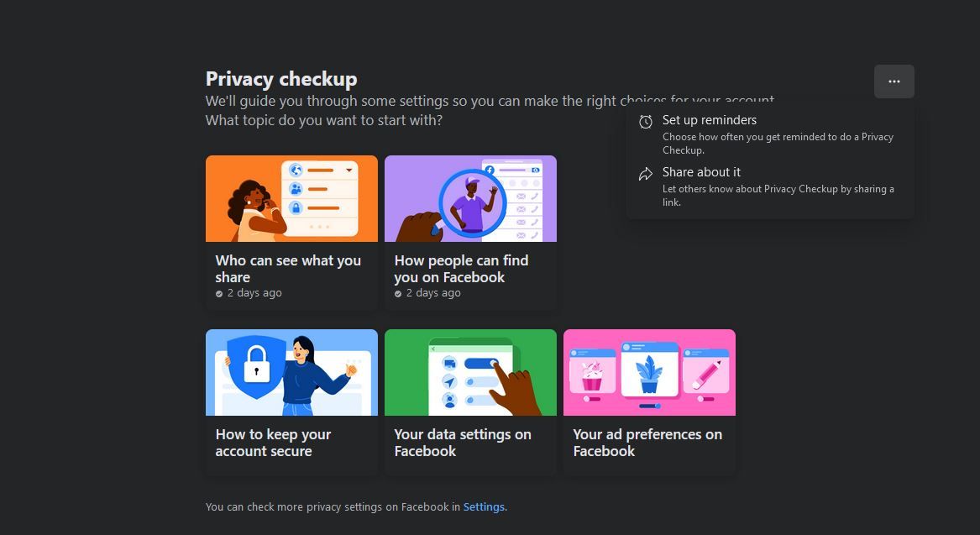Click 'How people can find you on Facebook' title
The image size is (980, 535).
tap(461, 269)
